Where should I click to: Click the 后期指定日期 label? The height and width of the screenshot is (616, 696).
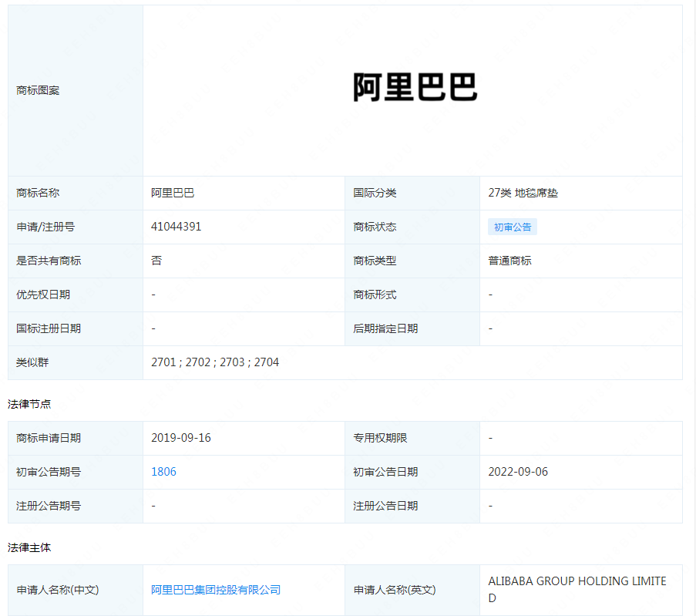point(385,328)
